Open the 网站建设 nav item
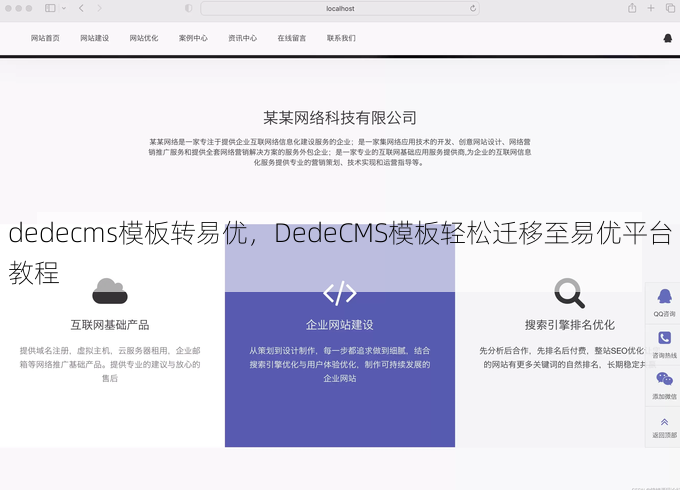 (95, 38)
